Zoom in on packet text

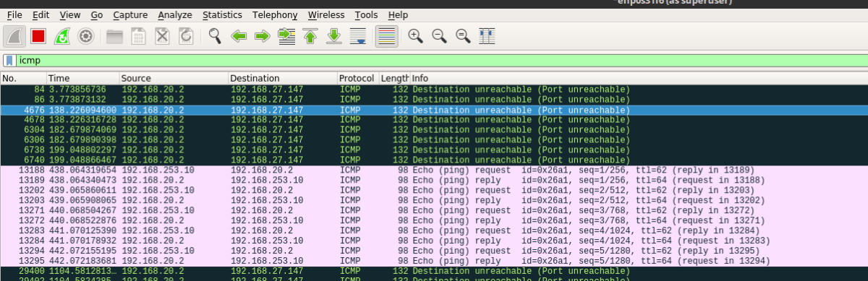415,35
